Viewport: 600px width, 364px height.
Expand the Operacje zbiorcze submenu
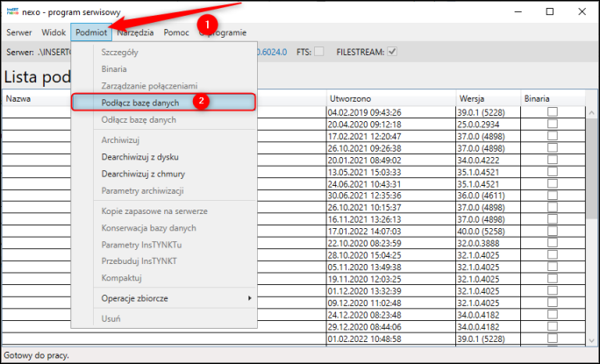[163, 298]
